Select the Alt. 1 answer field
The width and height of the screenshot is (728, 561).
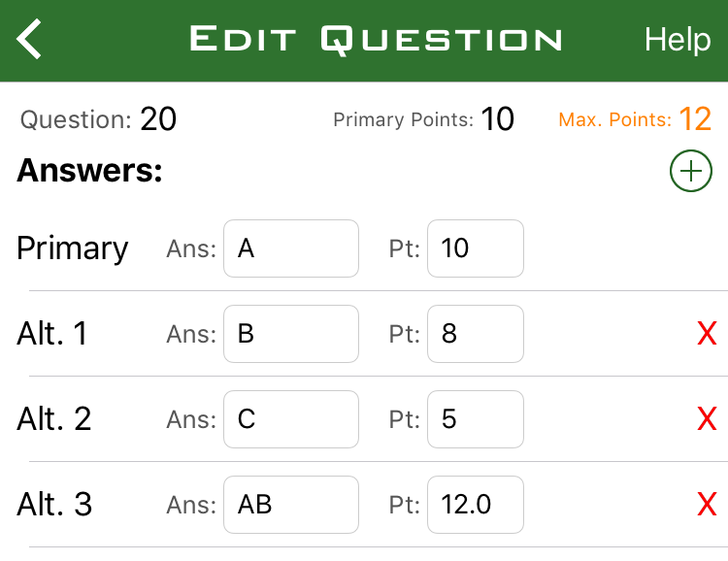point(290,334)
